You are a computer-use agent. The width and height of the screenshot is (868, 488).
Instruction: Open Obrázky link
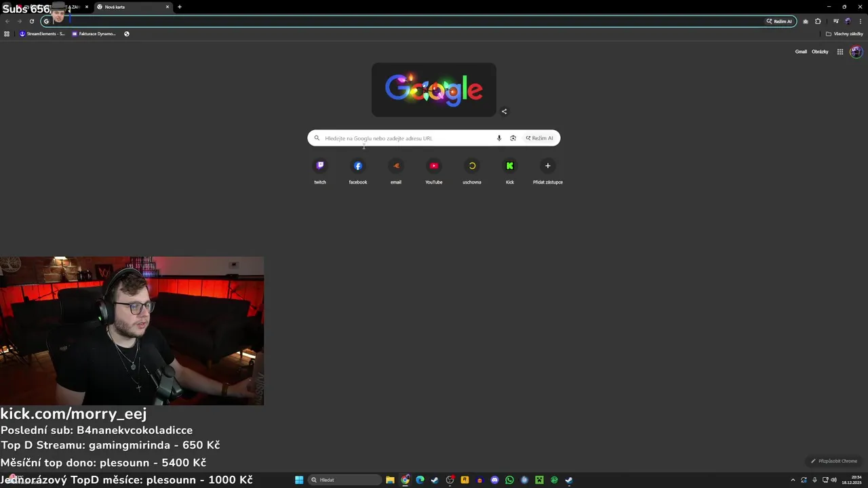[820, 52]
